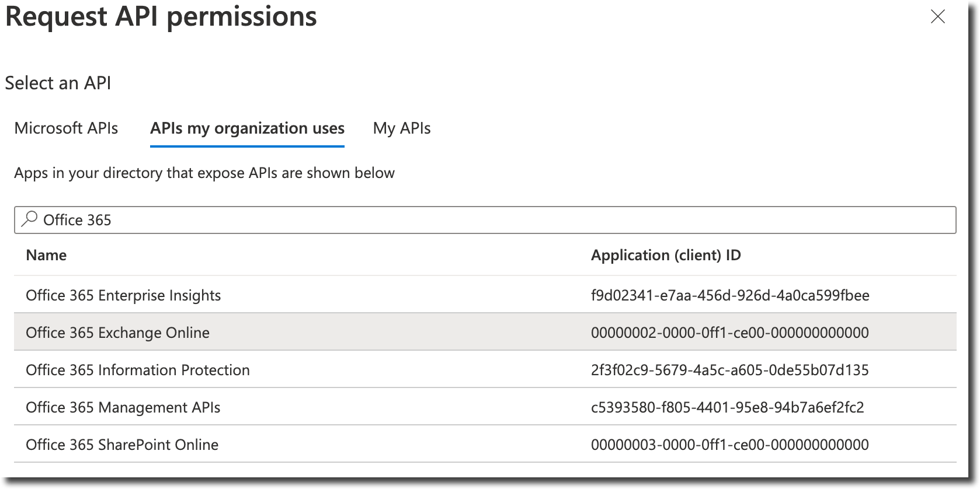Click the apps directory description text
The height and width of the screenshot is (489, 980).
coord(204,173)
